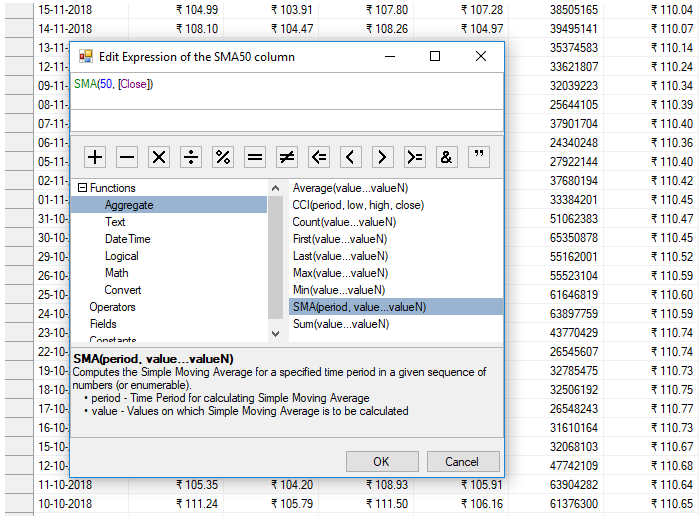Select volume cell 38505165
The width and height of the screenshot is (699, 518).
tap(556, 9)
